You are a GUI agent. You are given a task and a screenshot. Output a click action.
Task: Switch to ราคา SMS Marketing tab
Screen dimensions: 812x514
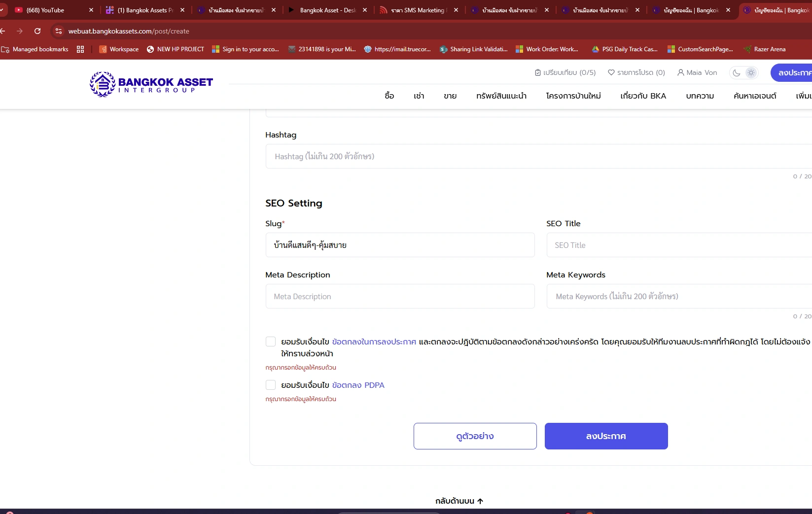coord(419,10)
